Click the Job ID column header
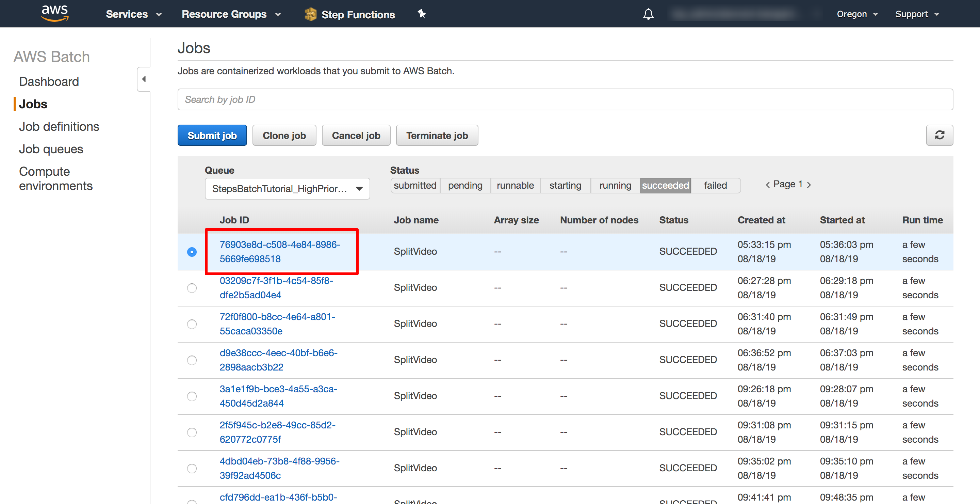 pos(234,220)
